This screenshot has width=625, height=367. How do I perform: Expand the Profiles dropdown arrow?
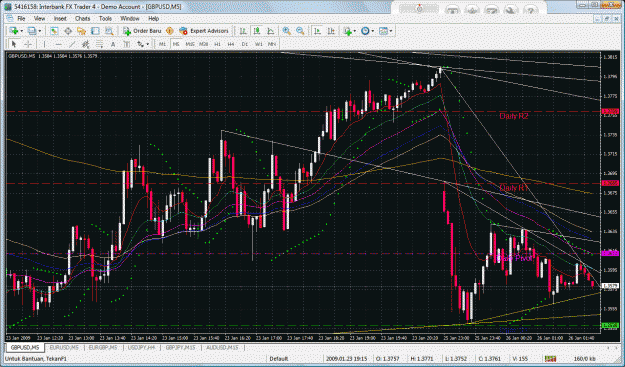39,31
